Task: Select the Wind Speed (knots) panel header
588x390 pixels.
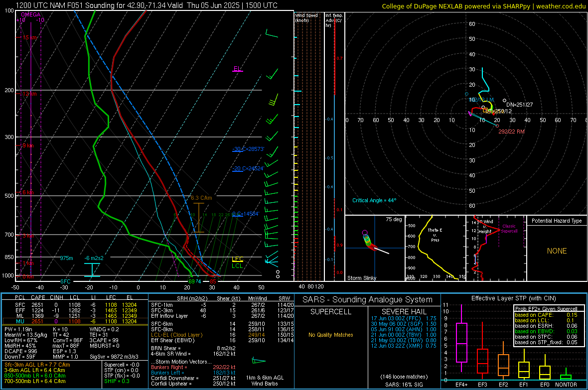Action: (306, 17)
